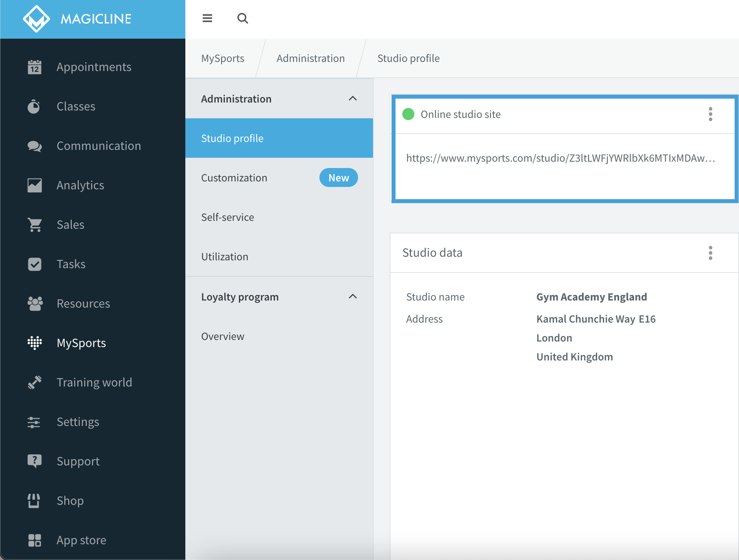Click Online studio site title
The height and width of the screenshot is (560, 739).
(461, 114)
